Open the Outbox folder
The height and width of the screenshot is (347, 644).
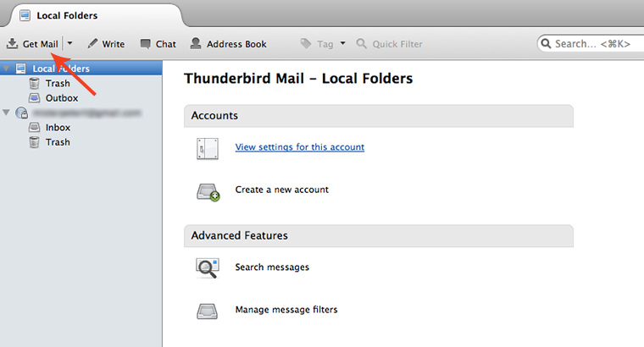pyautogui.click(x=62, y=98)
